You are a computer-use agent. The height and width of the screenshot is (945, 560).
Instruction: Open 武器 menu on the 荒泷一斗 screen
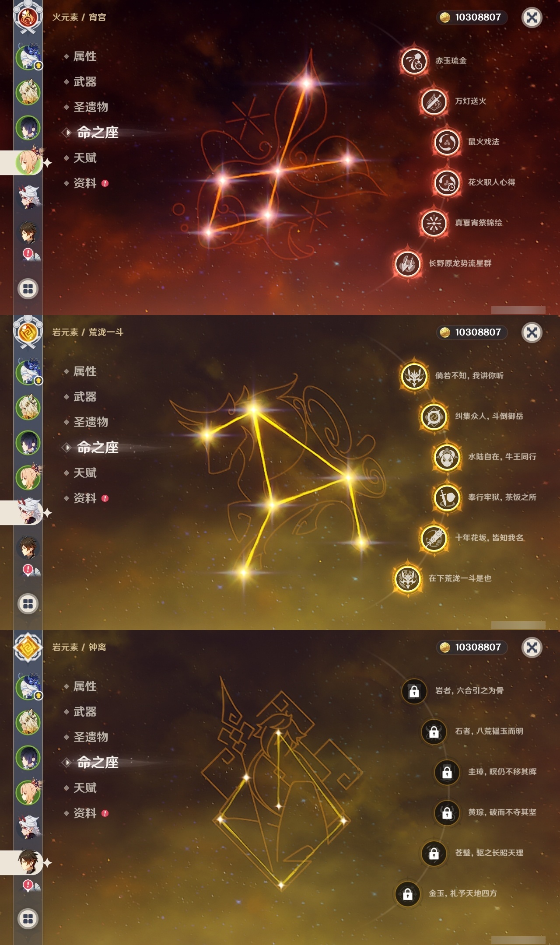[84, 397]
